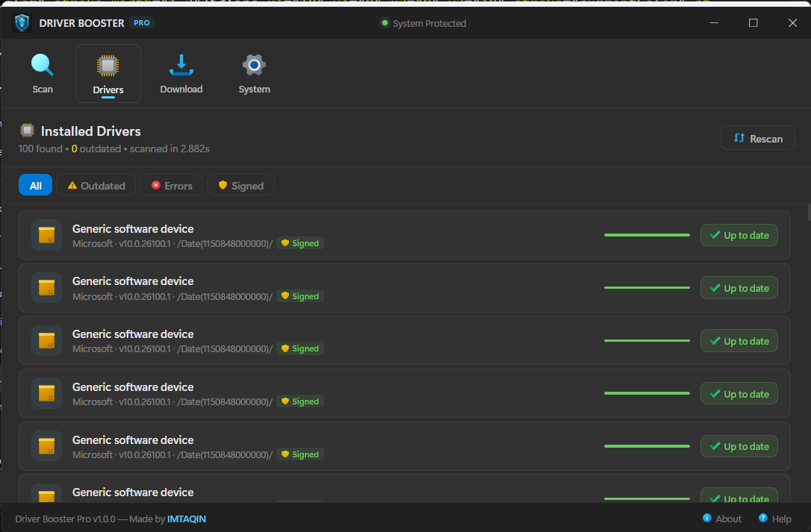Click first driver's yellow package icon
The image size is (811, 532).
point(47,235)
